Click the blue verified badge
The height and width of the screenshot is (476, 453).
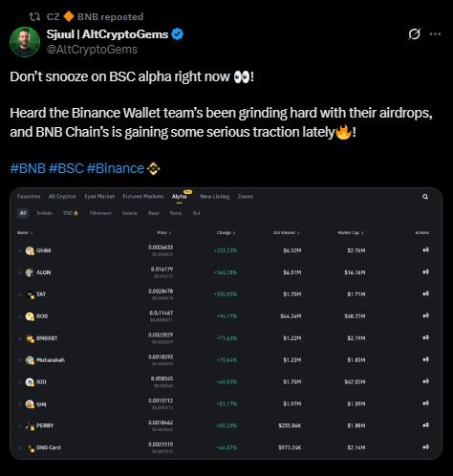point(178,34)
